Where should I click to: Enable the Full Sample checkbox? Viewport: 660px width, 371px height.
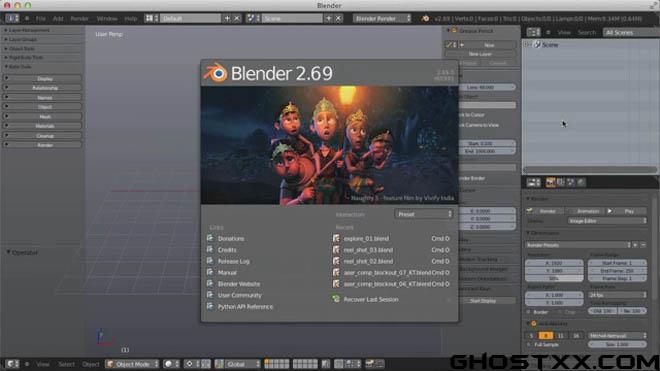click(x=529, y=344)
